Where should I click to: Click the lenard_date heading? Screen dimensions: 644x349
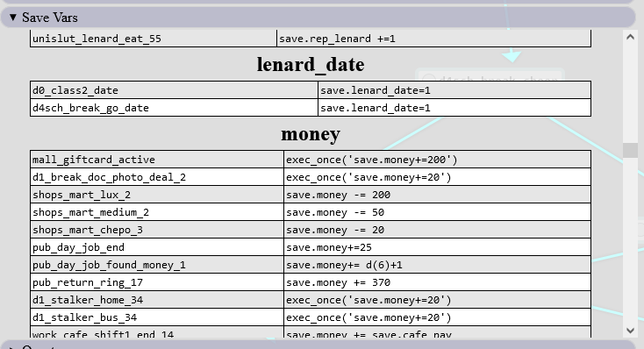tap(311, 65)
